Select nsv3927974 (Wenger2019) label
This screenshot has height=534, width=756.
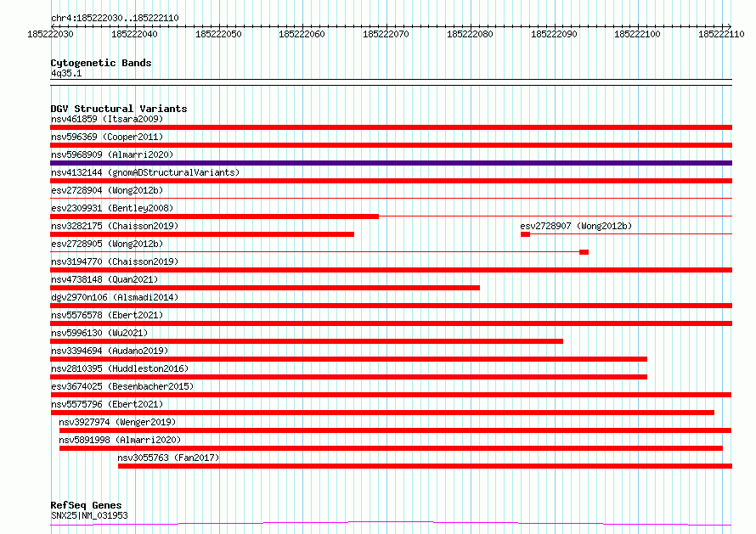point(117,422)
